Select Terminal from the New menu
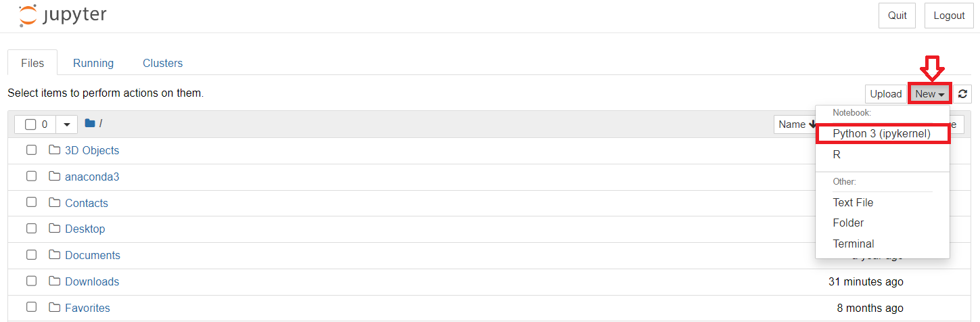Screen dimensions: 980x322 pyautogui.click(x=854, y=244)
